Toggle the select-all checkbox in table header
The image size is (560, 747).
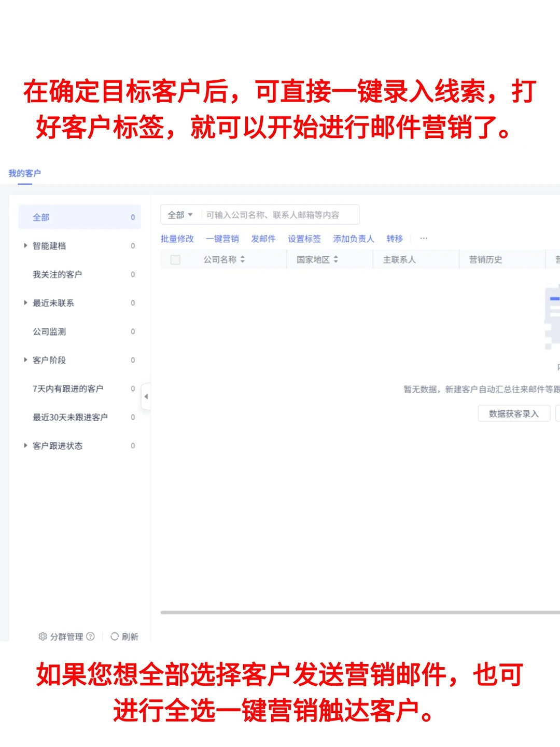(x=175, y=259)
